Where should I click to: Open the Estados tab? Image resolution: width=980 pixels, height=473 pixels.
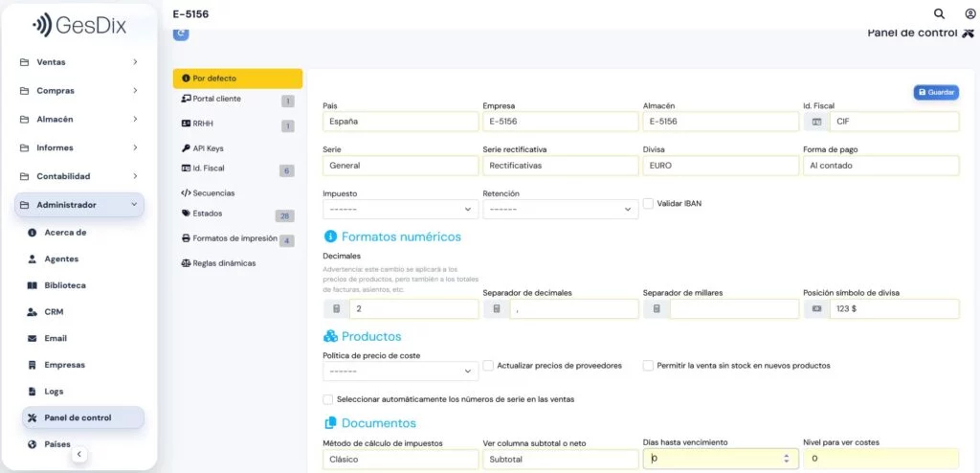[x=237, y=214]
